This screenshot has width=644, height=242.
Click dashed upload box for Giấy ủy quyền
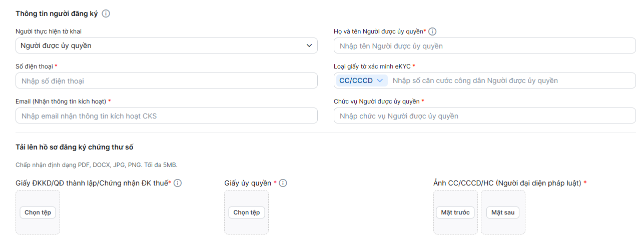tap(246, 212)
